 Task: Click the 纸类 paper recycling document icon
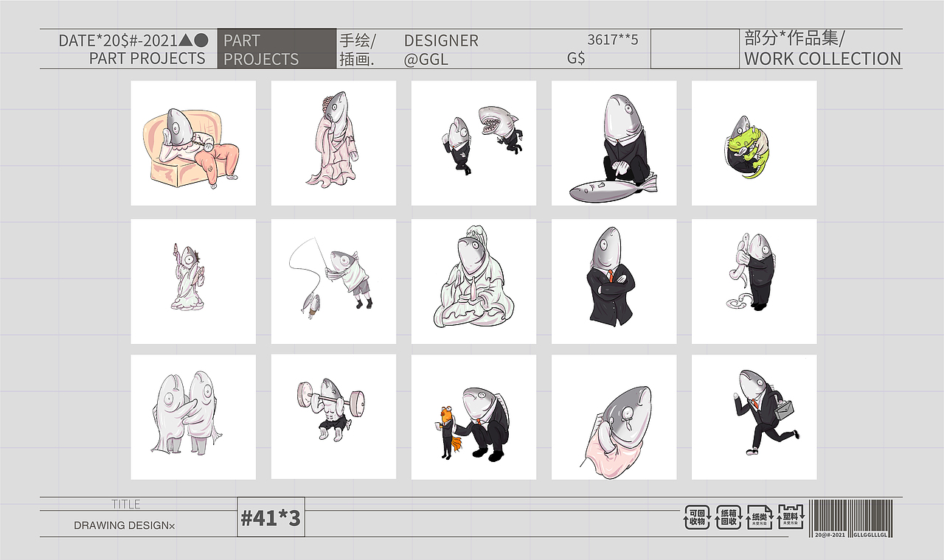(760, 517)
